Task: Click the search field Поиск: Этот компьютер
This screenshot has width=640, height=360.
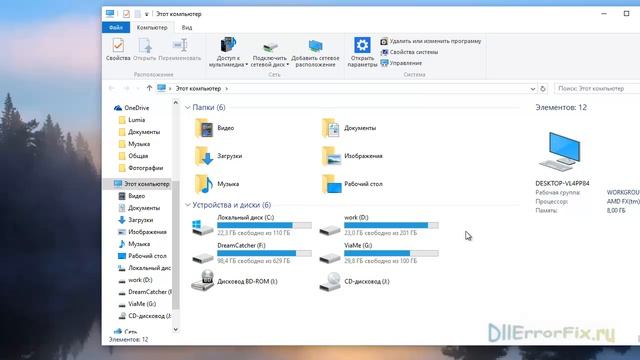Action: [x=597, y=88]
